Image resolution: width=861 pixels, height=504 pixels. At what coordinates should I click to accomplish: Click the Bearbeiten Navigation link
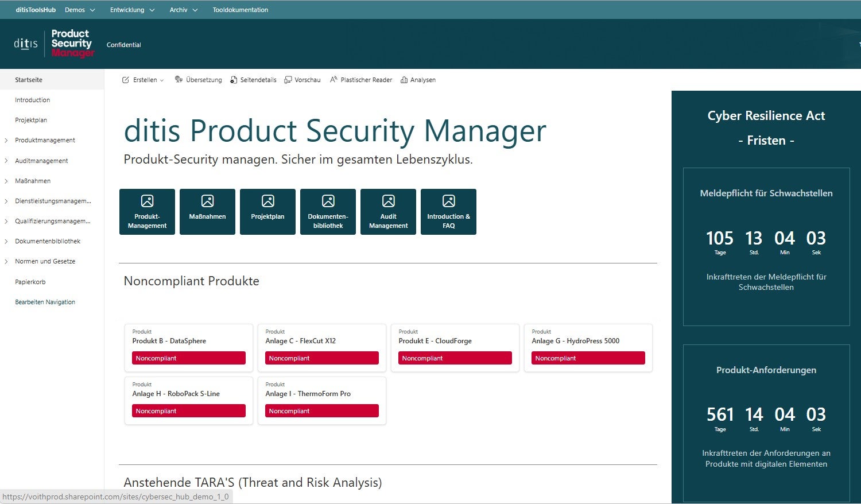[45, 302]
